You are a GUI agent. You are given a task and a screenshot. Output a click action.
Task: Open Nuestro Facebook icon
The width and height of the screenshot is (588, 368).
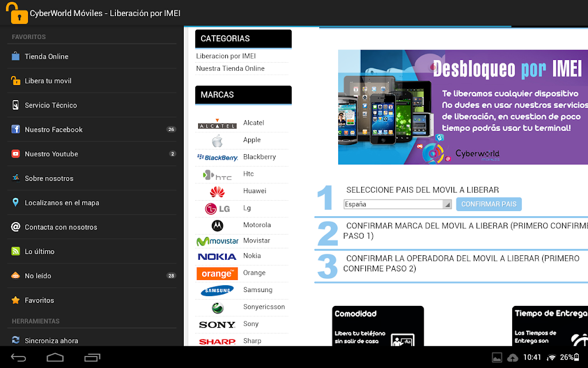(x=16, y=129)
